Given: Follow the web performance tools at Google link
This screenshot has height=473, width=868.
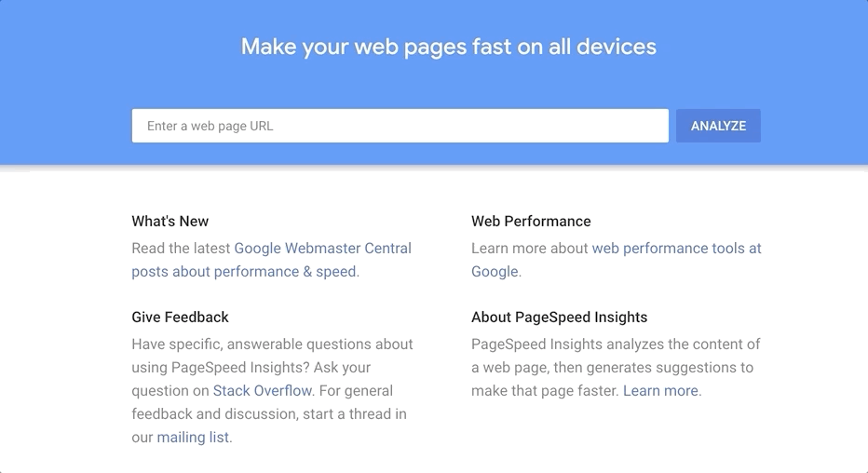Looking at the screenshot, I should [x=676, y=249].
